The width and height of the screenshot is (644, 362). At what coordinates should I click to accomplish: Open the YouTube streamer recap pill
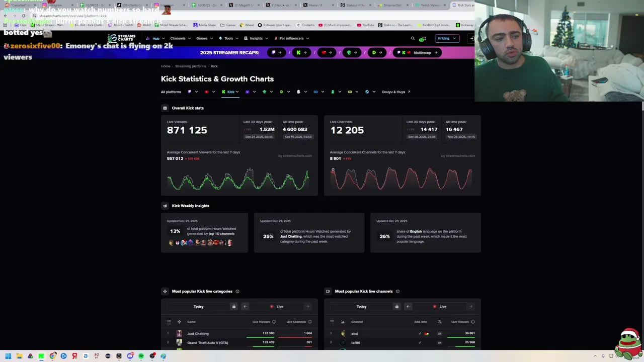click(327, 52)
